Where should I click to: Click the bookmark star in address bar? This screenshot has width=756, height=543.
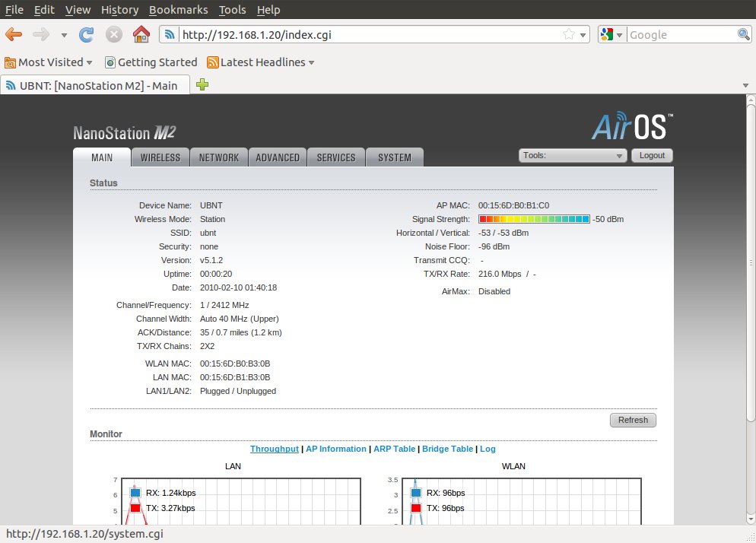(x=568, y=34)
